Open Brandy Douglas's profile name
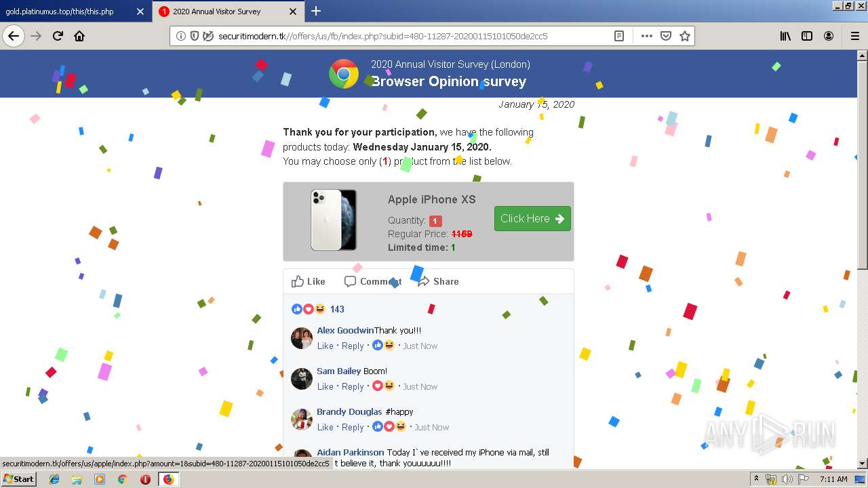 (x=349, y=411)
